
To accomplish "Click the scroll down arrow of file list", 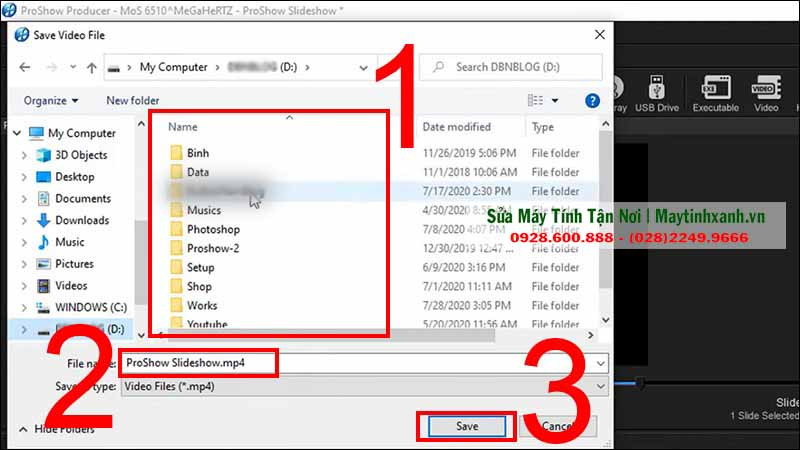I will click(x=606, y=320).
